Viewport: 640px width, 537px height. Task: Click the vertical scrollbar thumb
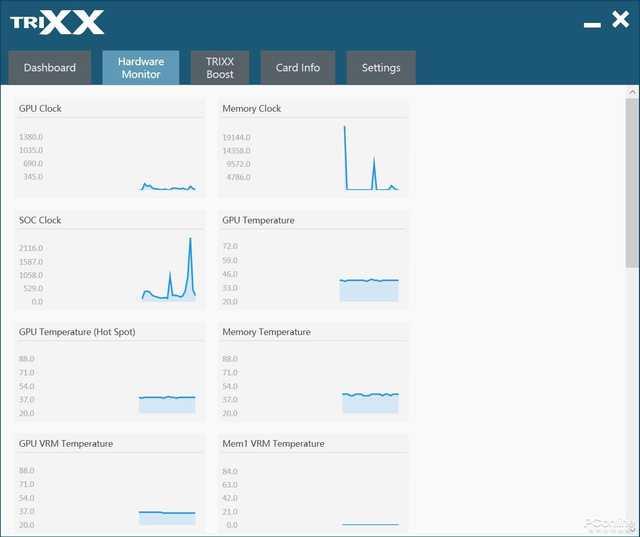tap(632, 183)
